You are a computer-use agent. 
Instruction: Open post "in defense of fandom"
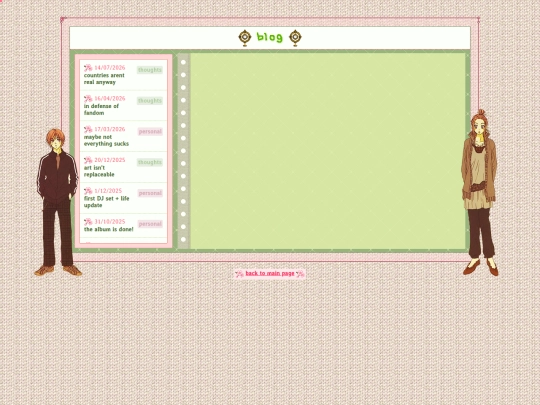[x=101, y=110]
